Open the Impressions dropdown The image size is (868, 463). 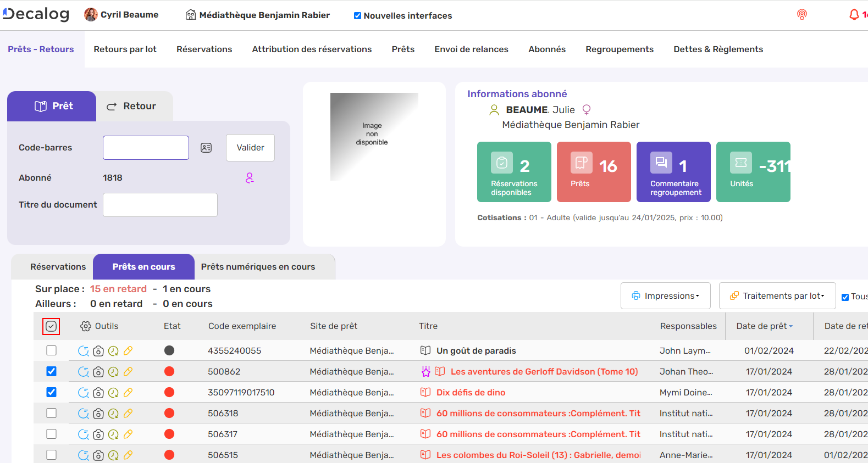point(665,296)
